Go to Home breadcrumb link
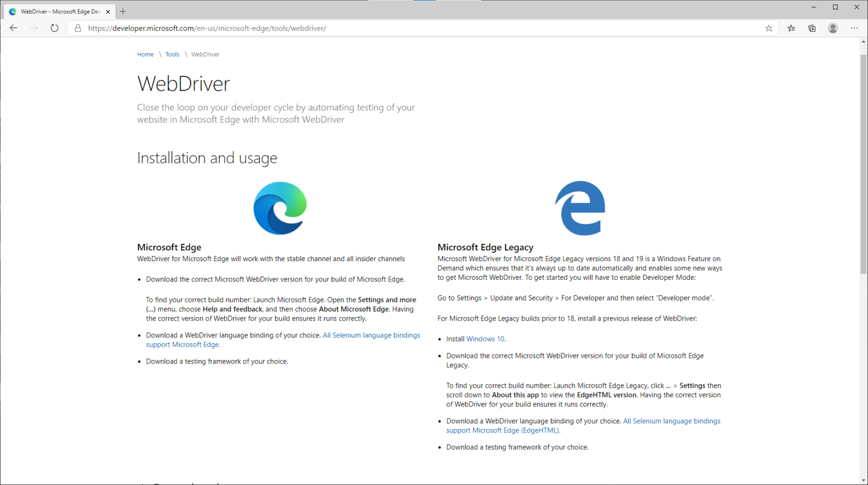Screen dimensions: 868x485 (x=145, y=55)
